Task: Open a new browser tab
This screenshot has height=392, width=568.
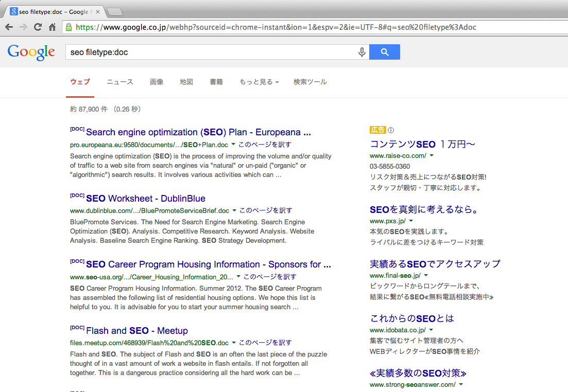Action: (x=115, y=12)
